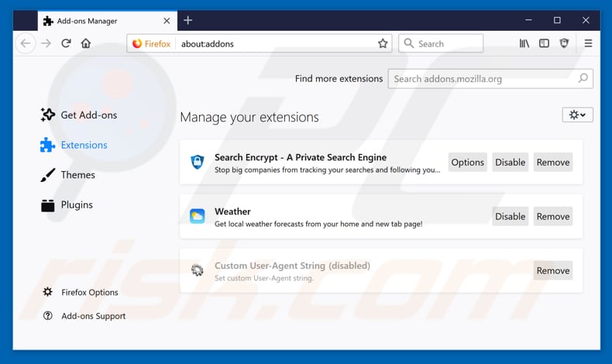The height and width of the screenshot is (364, 612).
Task: Remove the Search Encrypt extension
Action: click(x=553, y=162)
